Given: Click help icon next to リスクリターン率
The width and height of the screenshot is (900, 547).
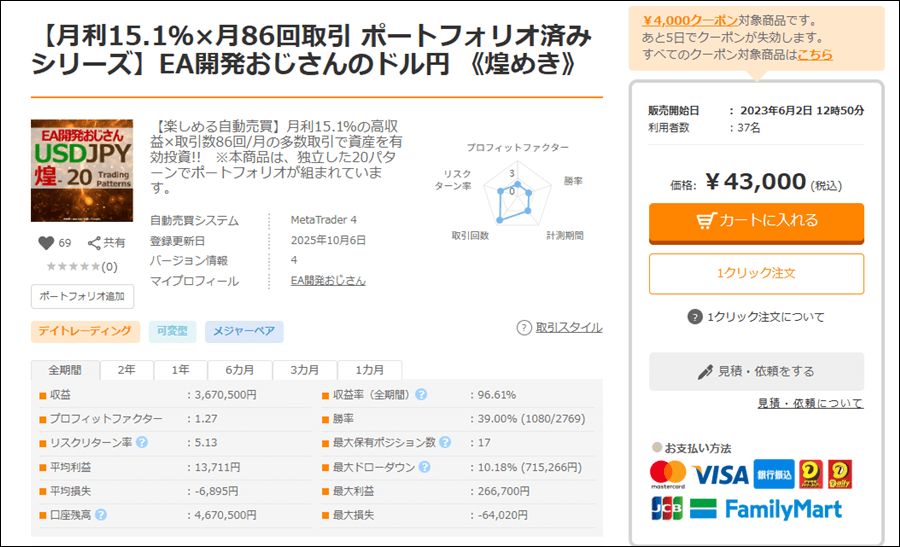Looking at the screenshot, I should (142, 442).
